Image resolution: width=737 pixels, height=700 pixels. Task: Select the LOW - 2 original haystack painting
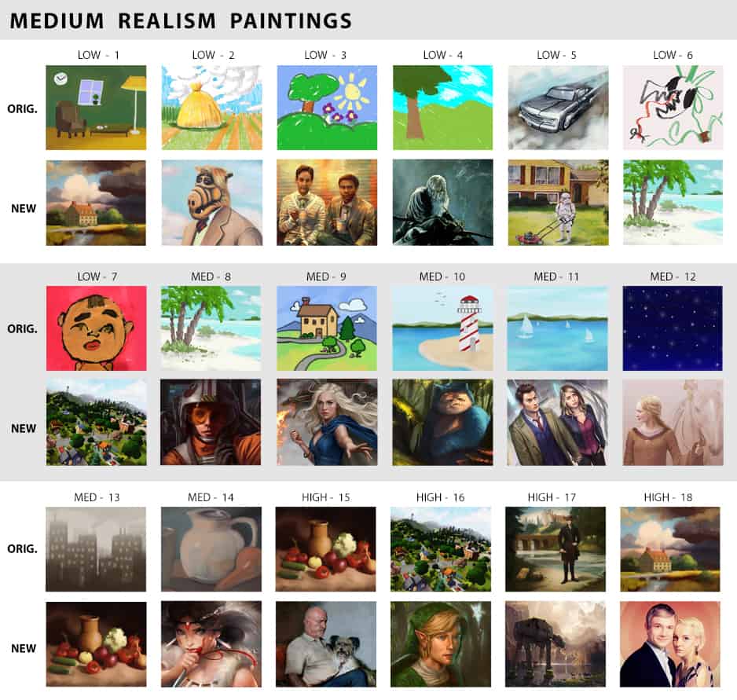pos(212,108)
